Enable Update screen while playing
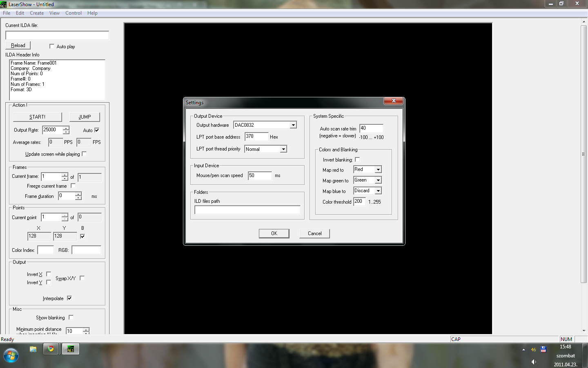The height and width of the screenshot is (368, 588). [x=84, y=154]
